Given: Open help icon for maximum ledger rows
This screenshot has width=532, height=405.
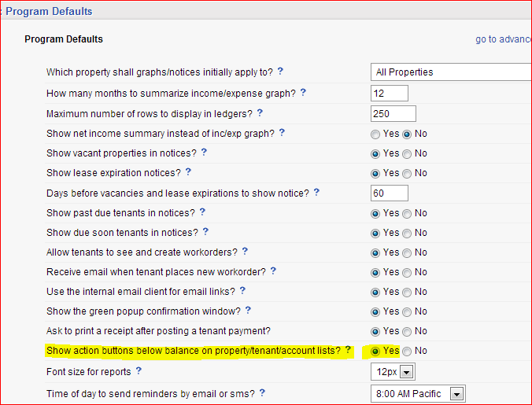Looking at the screenshot, I should pos(260,113).
